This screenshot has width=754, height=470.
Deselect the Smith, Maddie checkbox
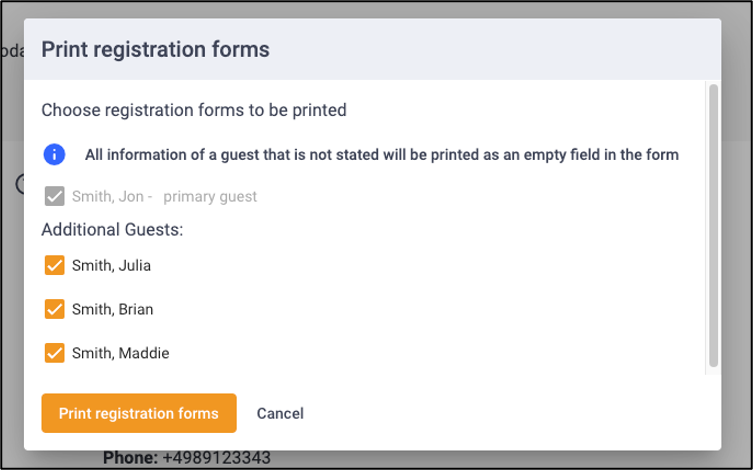(54, 353)
